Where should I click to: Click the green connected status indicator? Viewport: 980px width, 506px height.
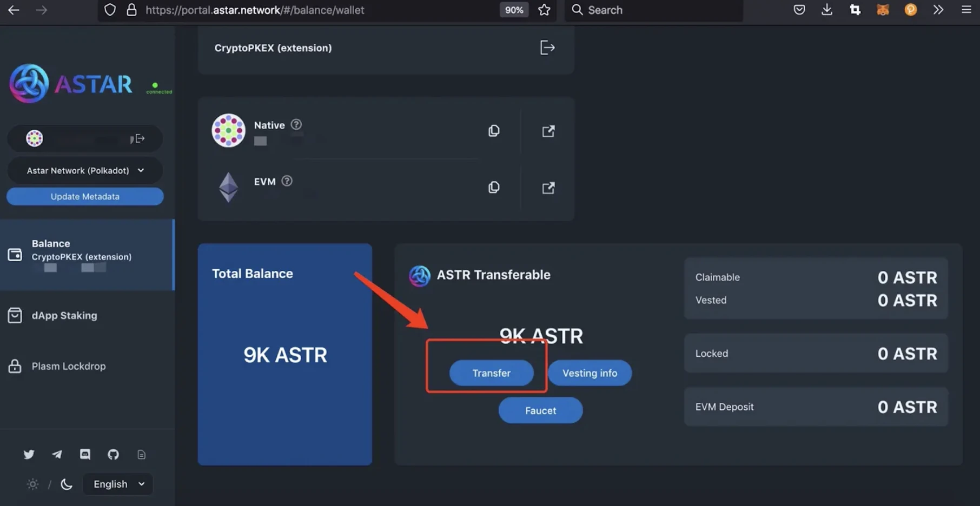pyautogui.click(x=158, y=88)
